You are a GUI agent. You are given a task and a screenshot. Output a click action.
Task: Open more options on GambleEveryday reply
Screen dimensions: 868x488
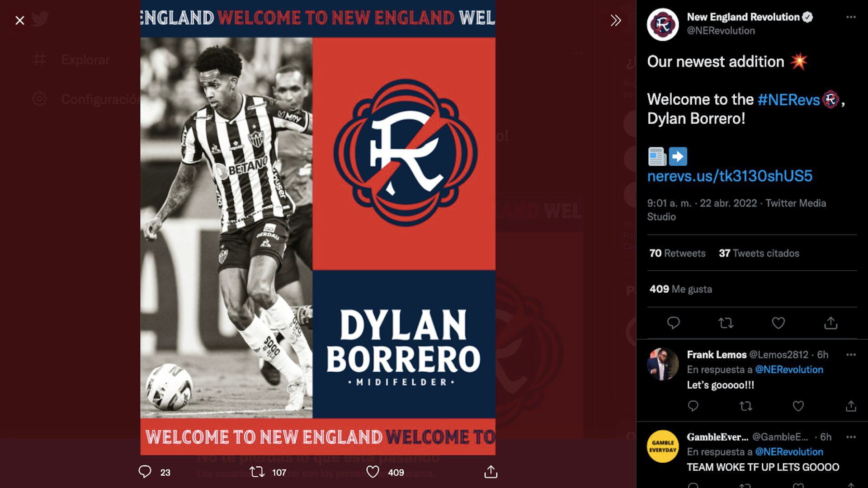tap(851, 437)
